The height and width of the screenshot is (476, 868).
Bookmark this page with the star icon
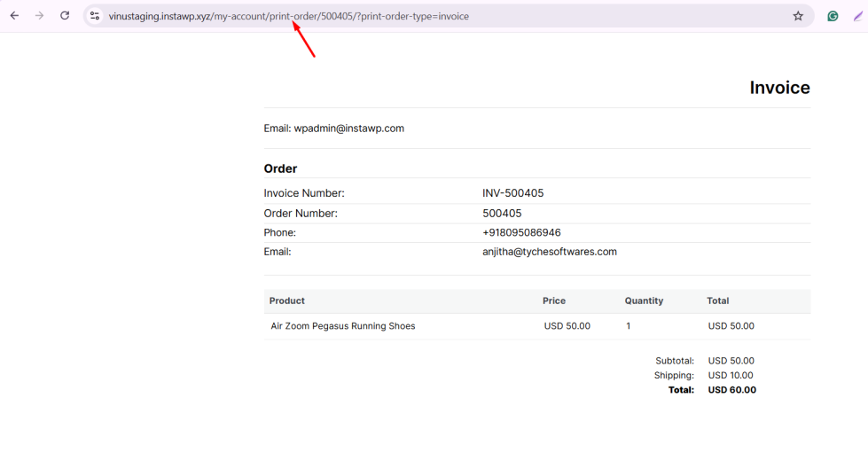(x=798, y=16)
